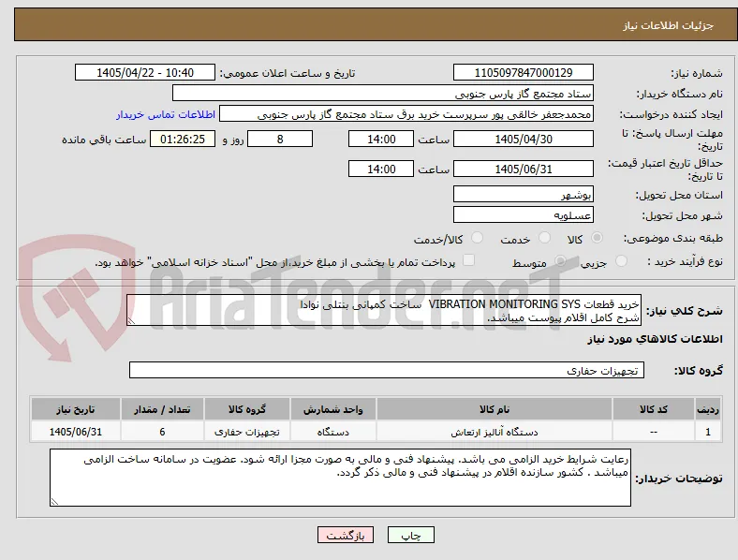This screenshot has height=560, width=738.
Task: Click the item name cell دستگاه آنالیز ارتعاش
Action: pyautogui.click(x=494, y=432)
